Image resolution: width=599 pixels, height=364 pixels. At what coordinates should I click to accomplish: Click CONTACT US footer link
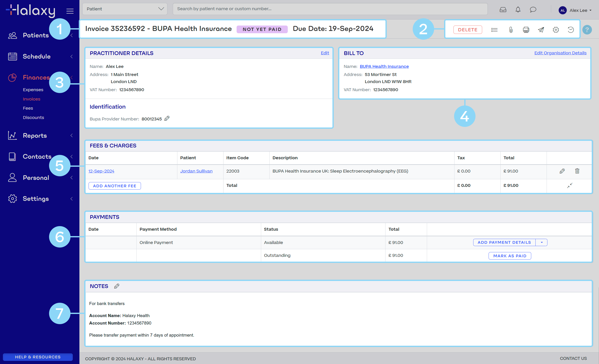click(573, 358)
